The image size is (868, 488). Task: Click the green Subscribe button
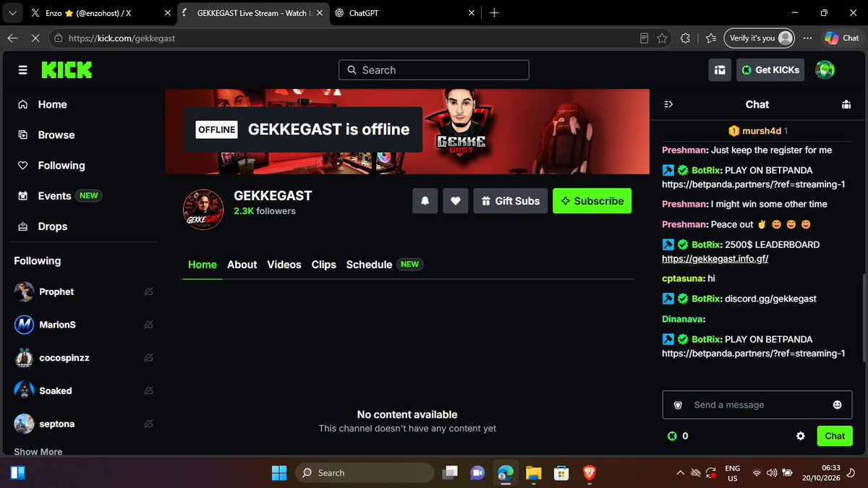click(592, 201)
